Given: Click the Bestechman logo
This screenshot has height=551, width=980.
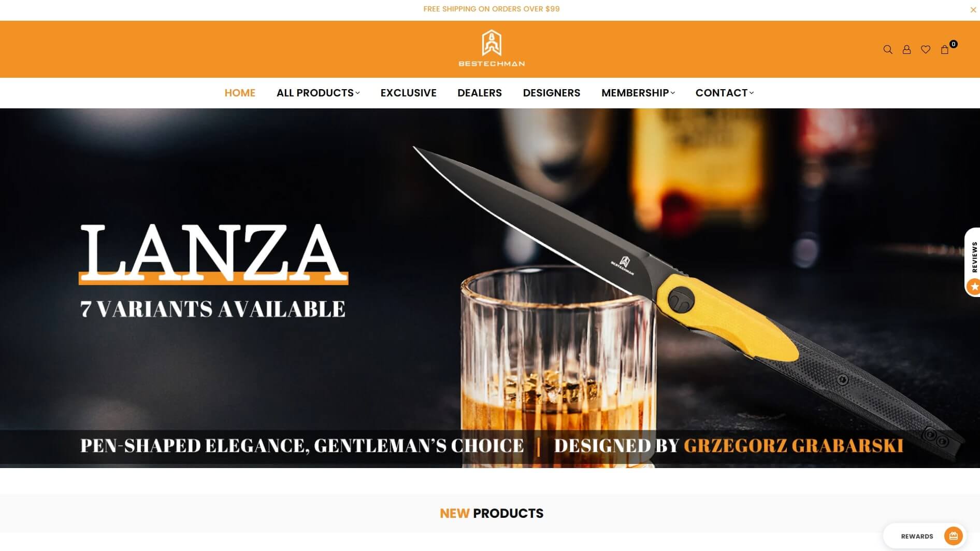Looking at the screenshot, I should pos(492,49).
